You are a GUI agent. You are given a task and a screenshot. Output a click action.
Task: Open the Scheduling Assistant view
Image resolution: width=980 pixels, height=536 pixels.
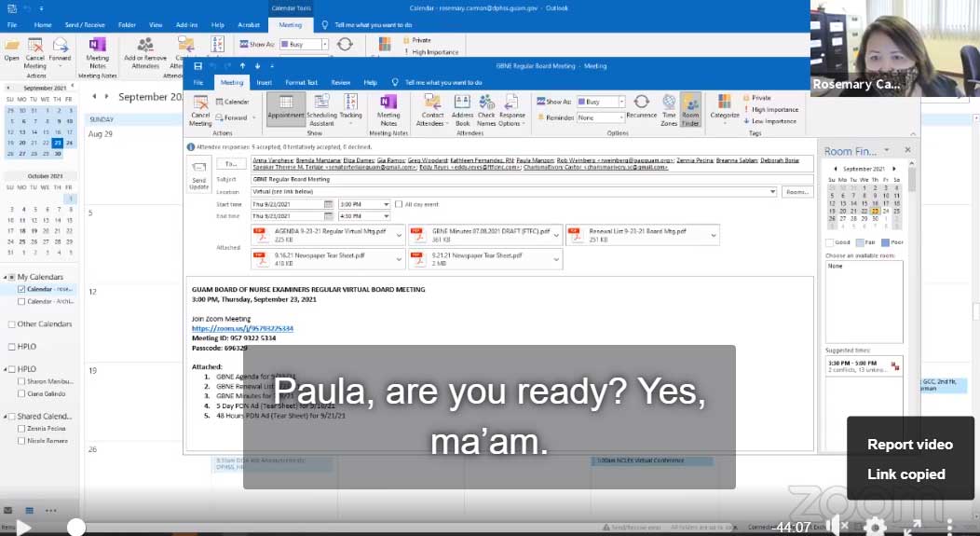click(321, 111)
